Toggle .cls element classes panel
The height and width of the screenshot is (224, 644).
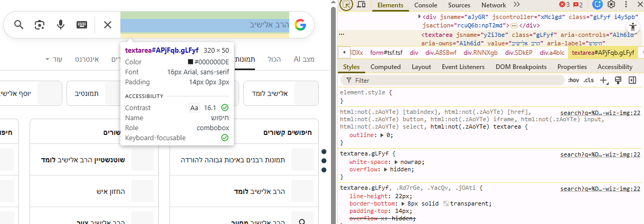(588, 80)
